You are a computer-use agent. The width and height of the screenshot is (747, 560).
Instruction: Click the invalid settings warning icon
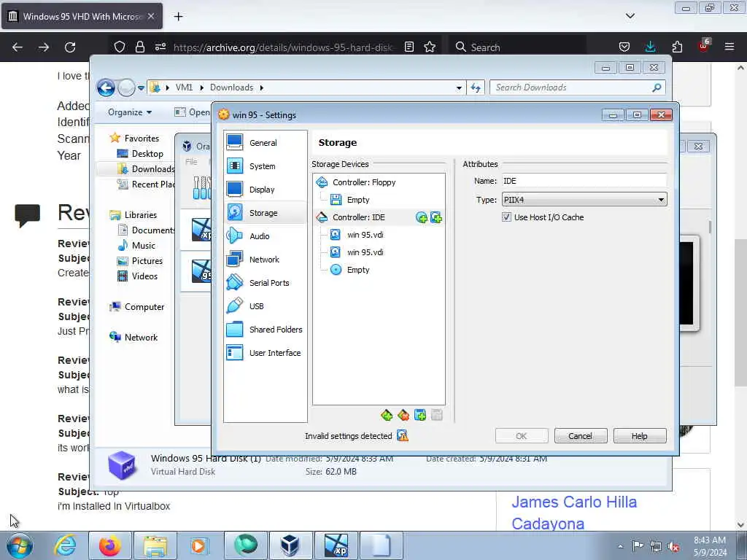tap(403, 435)
